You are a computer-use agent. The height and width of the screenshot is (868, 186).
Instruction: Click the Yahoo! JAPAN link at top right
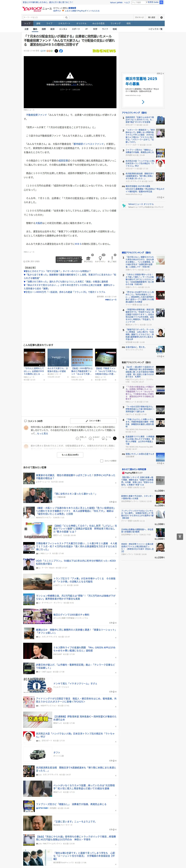tap(116, 2)
